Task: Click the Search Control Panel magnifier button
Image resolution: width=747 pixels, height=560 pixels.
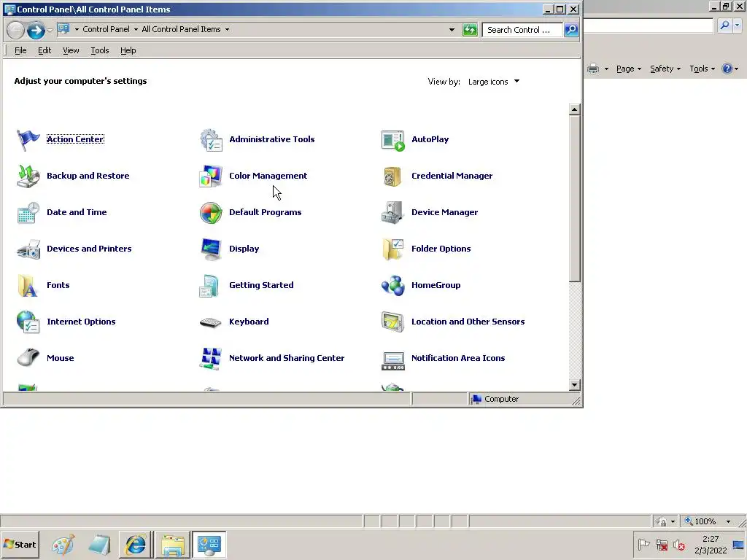Action: (x=570, y=29)
